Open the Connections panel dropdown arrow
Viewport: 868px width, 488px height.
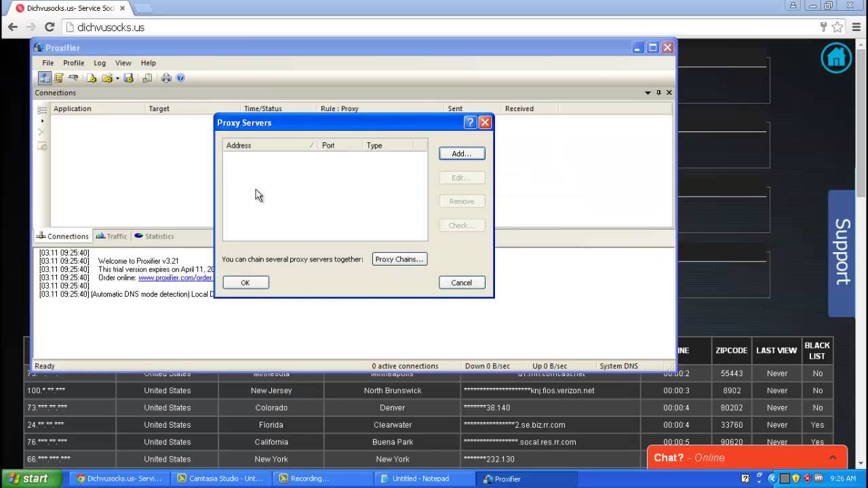point(648,93)
